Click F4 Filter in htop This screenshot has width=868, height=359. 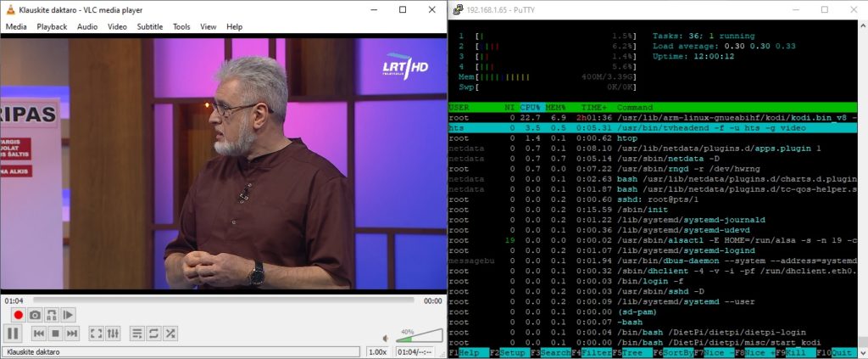(x=591, y=353)
